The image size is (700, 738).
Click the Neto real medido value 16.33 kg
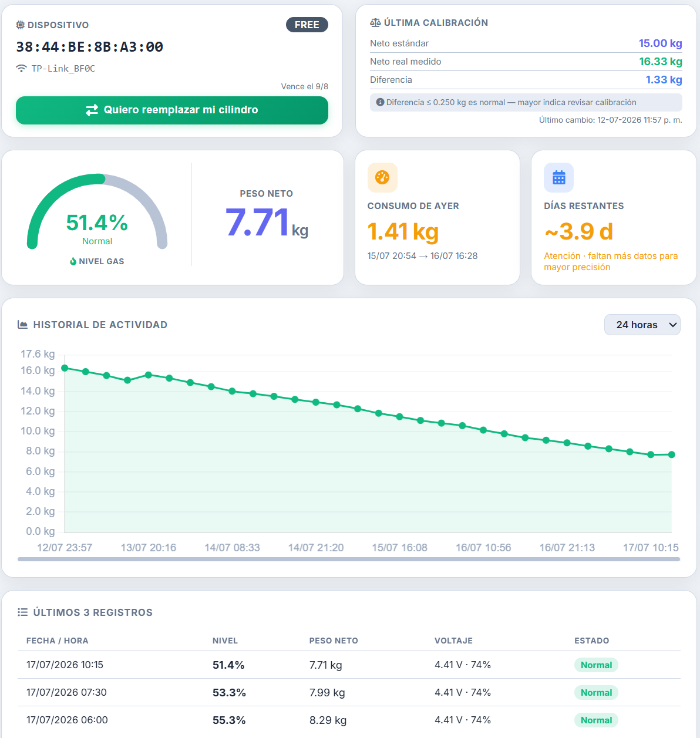pos(661,62)
